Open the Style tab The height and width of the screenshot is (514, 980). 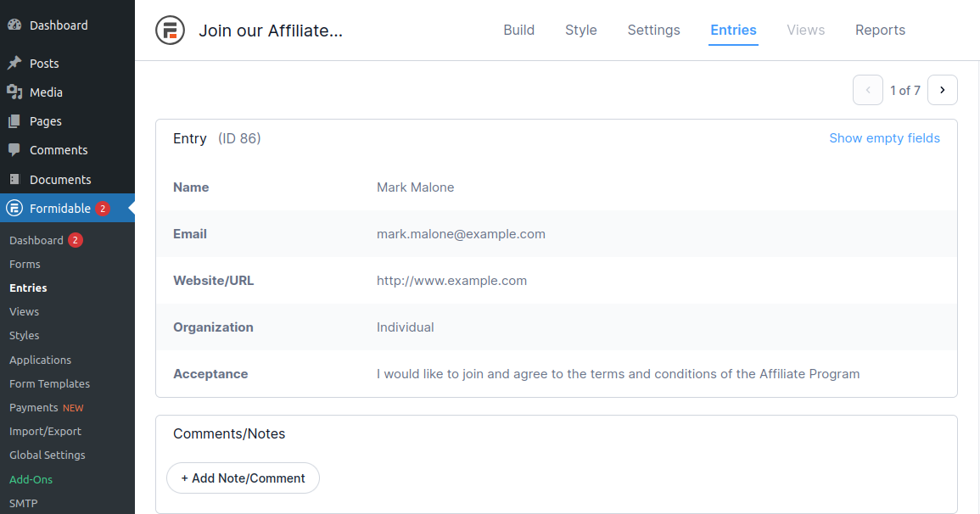point(581,31)
